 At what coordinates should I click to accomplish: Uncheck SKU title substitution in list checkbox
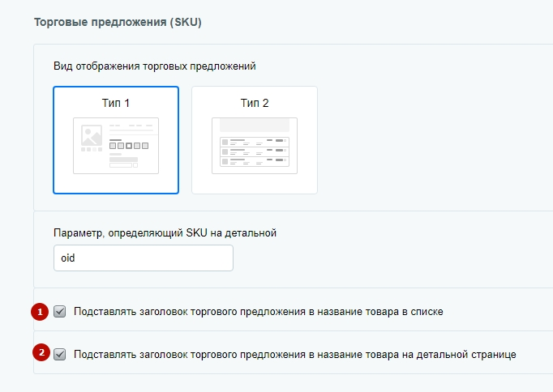(x=60, y=311)
